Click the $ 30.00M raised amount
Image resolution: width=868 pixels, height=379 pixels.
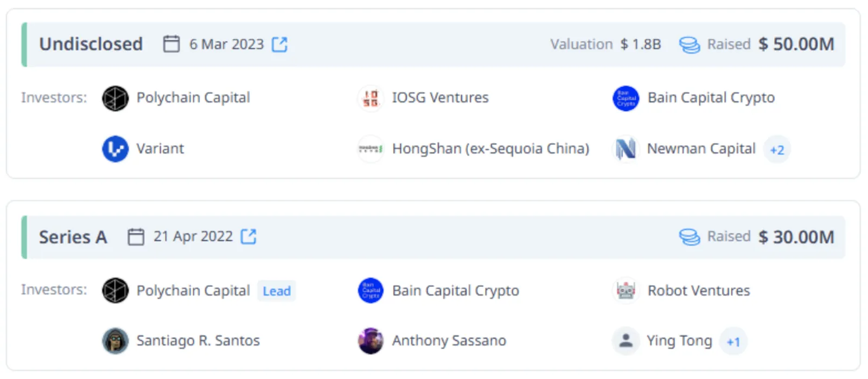click(796, 237)
